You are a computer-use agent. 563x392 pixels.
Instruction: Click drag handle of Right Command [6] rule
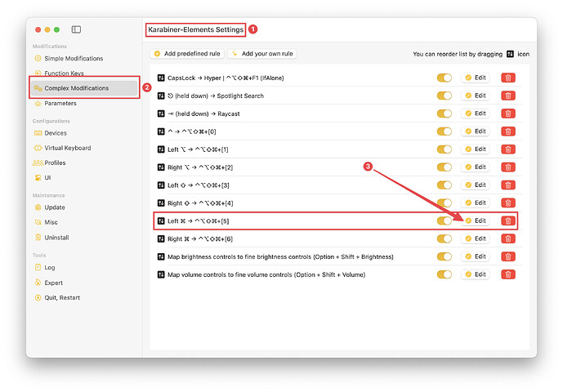161,238
